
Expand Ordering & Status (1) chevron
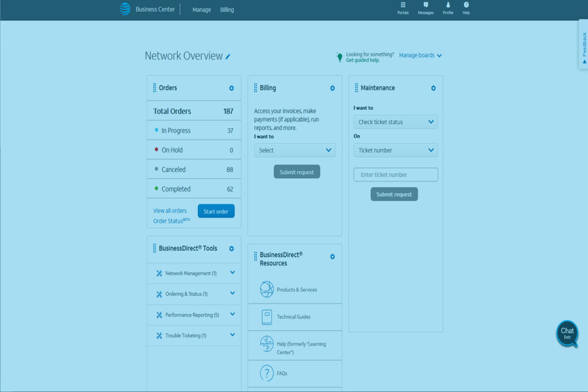232,293
